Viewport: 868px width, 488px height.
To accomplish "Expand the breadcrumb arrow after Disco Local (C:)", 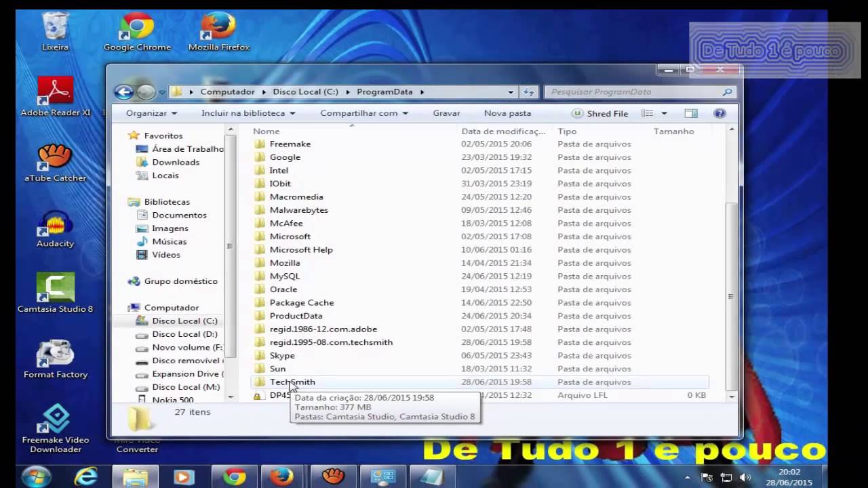I will click(x=347, y=91).
